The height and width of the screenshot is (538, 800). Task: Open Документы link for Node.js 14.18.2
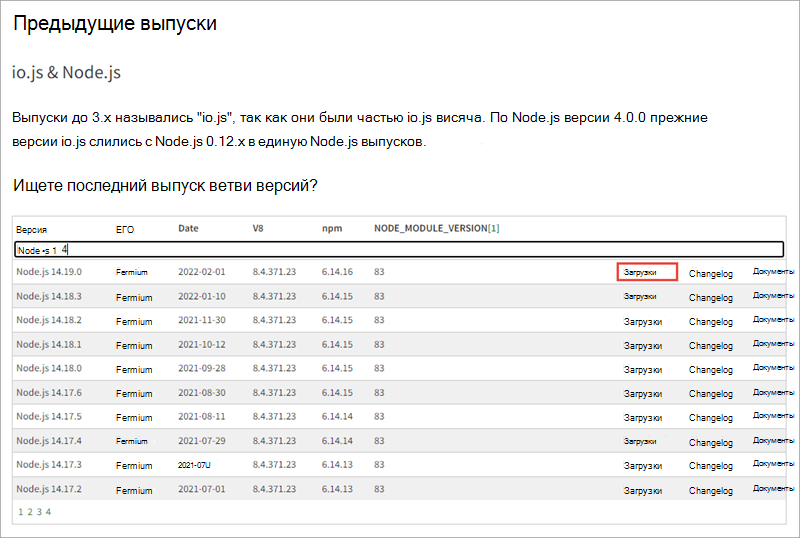tap(773, 320)
